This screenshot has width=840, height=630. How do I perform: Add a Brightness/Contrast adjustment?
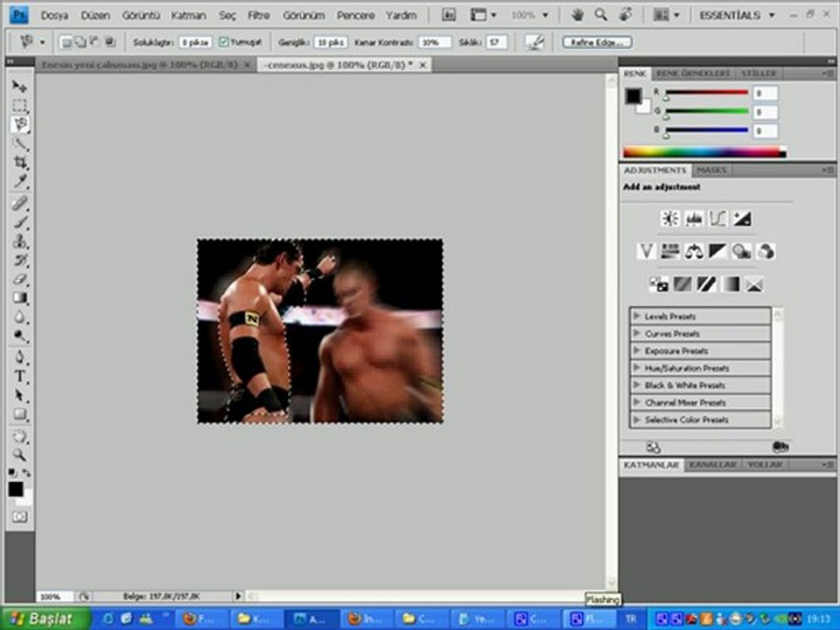pos(670,219)
